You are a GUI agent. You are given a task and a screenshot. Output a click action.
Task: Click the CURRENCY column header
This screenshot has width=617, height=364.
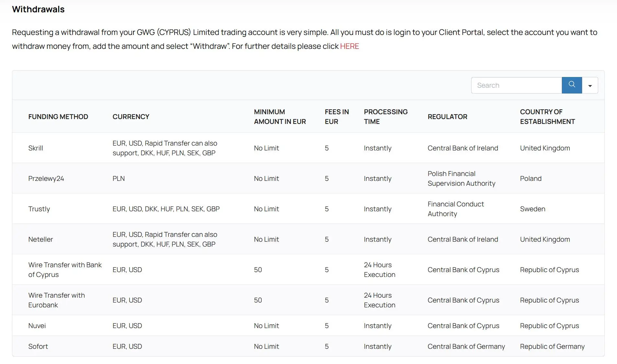click(x=131, y=116)
